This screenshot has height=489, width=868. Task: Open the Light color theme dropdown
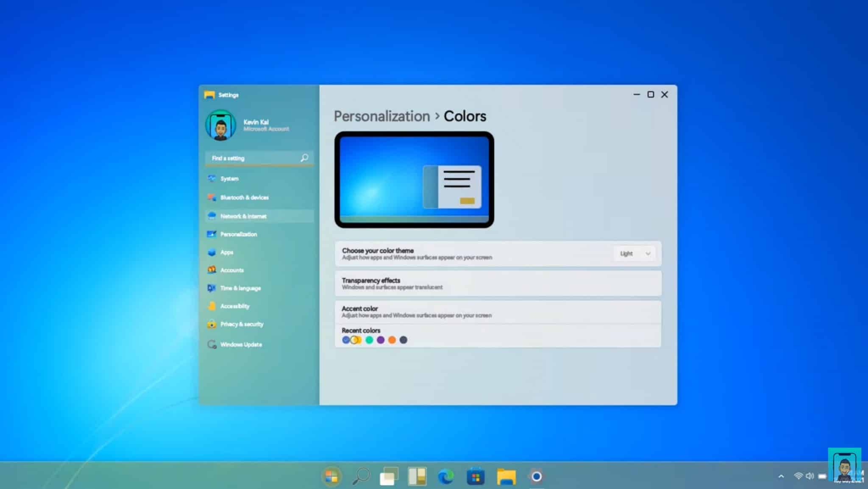pyautogui.click(x=634, y=253)
